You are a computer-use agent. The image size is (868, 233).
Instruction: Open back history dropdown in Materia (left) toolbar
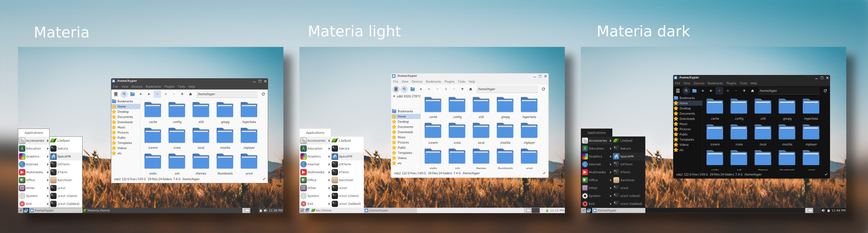coord(157,94)
